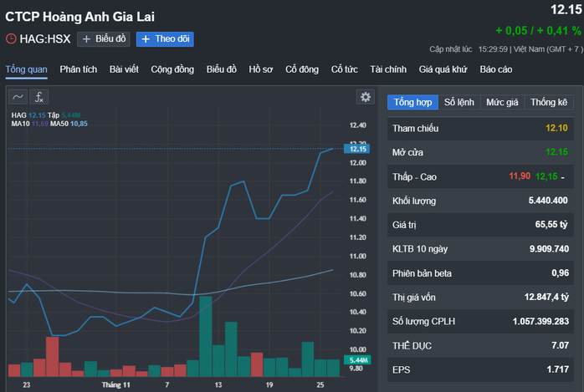
Task: Switch to Phân tích tab
Action: point(78,69)
